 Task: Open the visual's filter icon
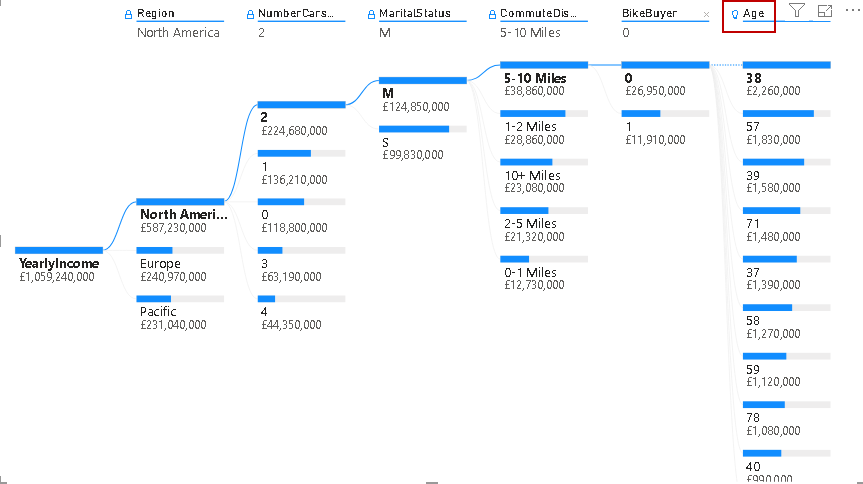(796, 11)
